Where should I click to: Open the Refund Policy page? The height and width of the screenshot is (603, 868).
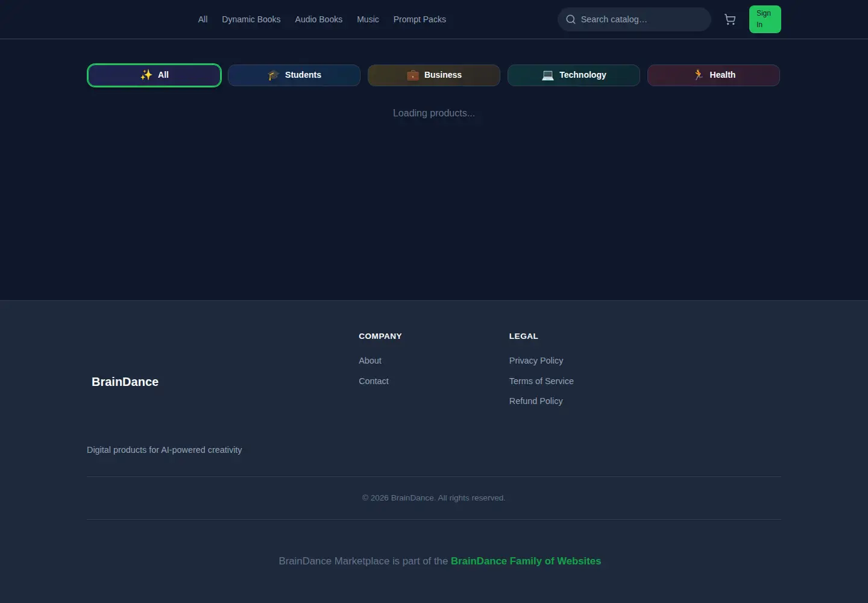pos(536,401)
